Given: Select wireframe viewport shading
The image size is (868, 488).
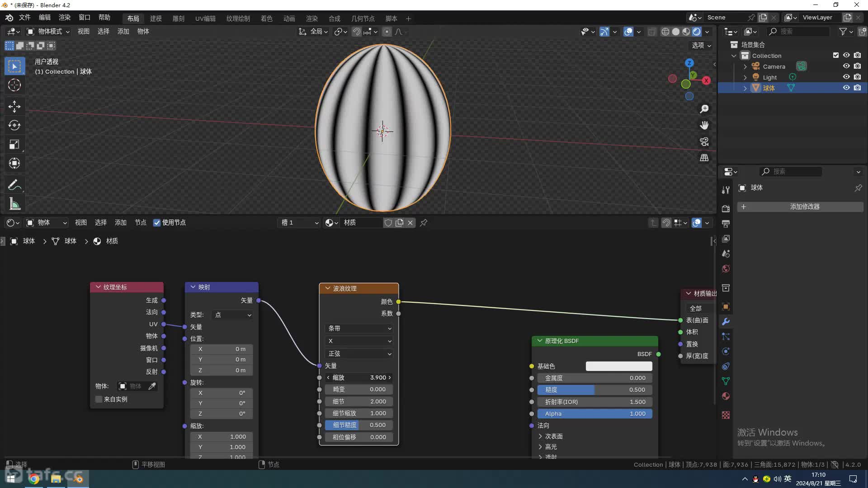Looking at the screenshot, I should [665, 32].
